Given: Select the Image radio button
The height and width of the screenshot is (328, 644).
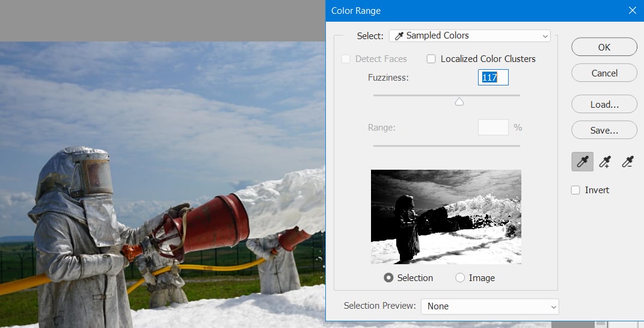Looking at the screenshot, I should (x=460, y=278).
